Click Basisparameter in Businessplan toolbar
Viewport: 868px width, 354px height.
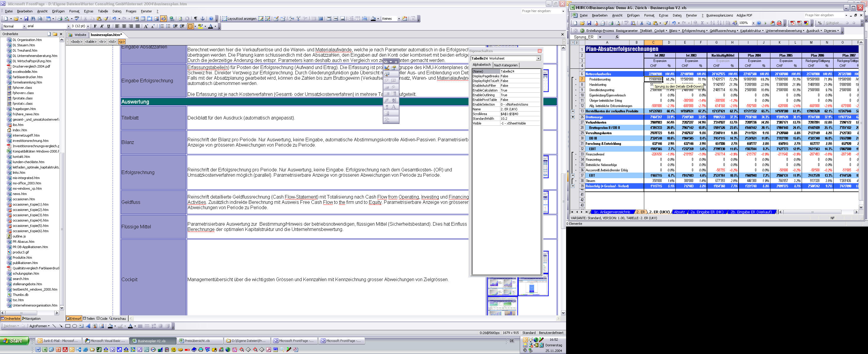click(627, 31)
